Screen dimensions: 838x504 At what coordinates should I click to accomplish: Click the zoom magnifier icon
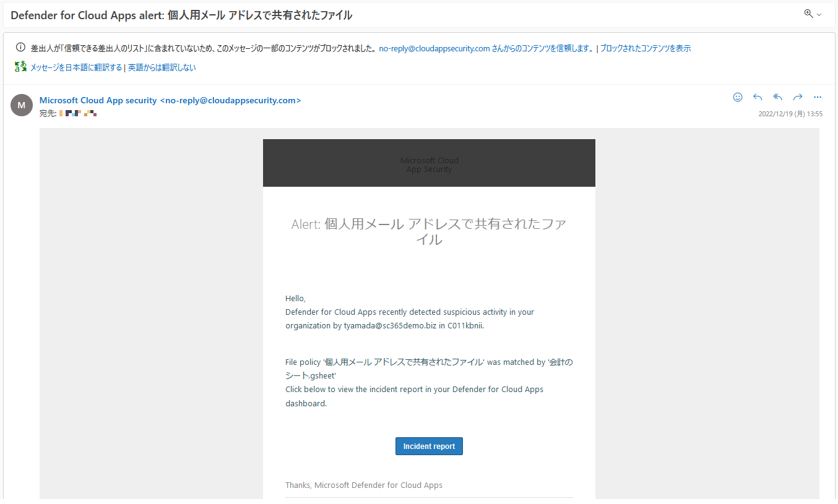pyautogui.click(x=808, y=14)
